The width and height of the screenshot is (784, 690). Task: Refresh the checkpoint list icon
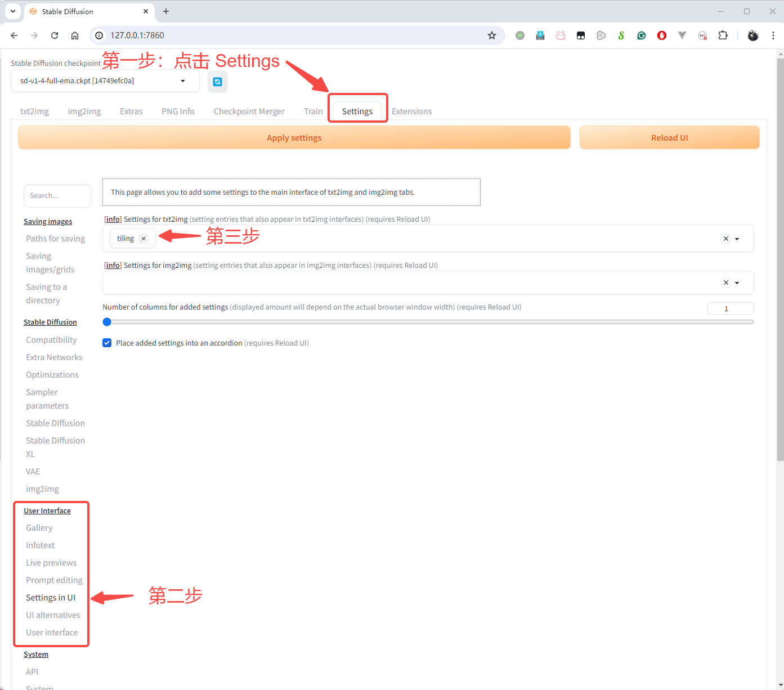coord(217,82)
